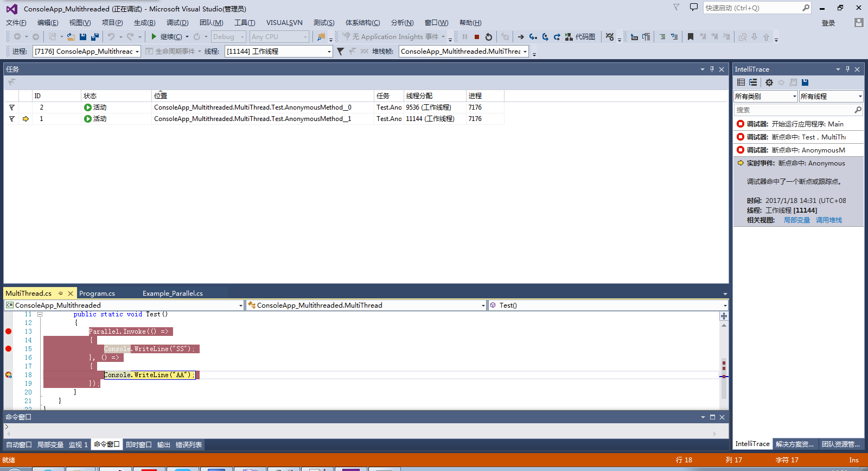Click the Undo arrow icon

(111, 37)
